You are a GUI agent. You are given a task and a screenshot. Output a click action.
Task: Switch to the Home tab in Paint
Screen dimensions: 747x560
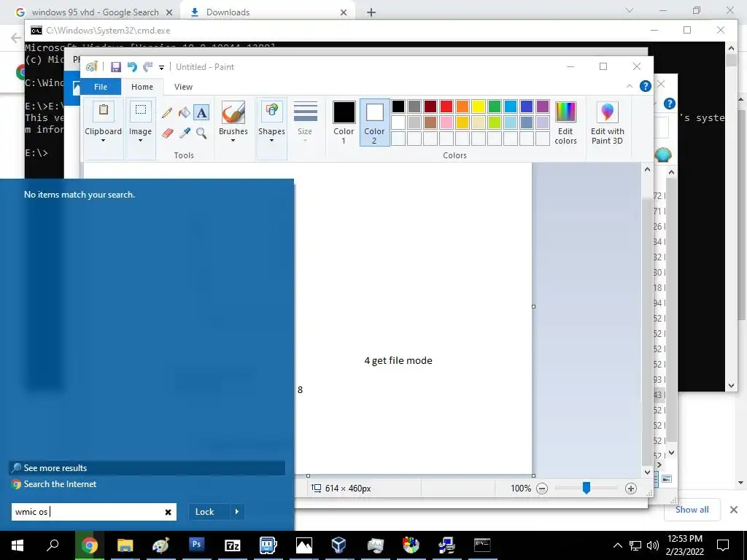tap(142, 87)
